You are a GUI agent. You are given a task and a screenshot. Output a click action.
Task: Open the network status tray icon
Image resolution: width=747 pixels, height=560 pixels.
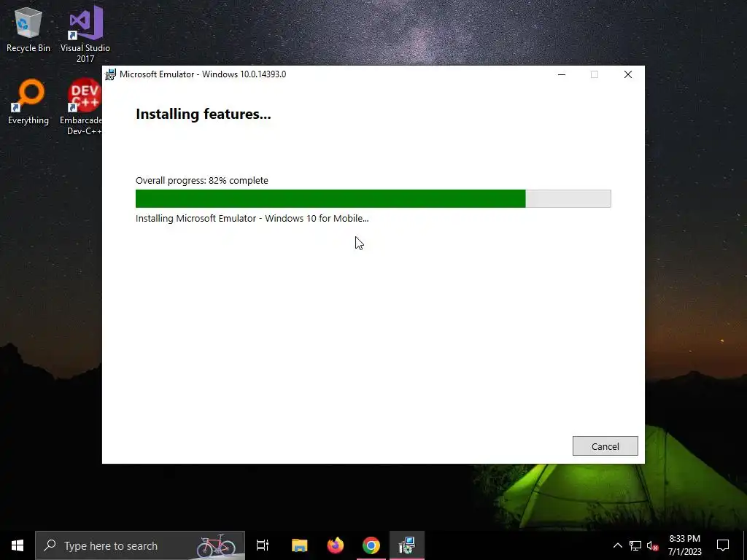tap(635, 545)
